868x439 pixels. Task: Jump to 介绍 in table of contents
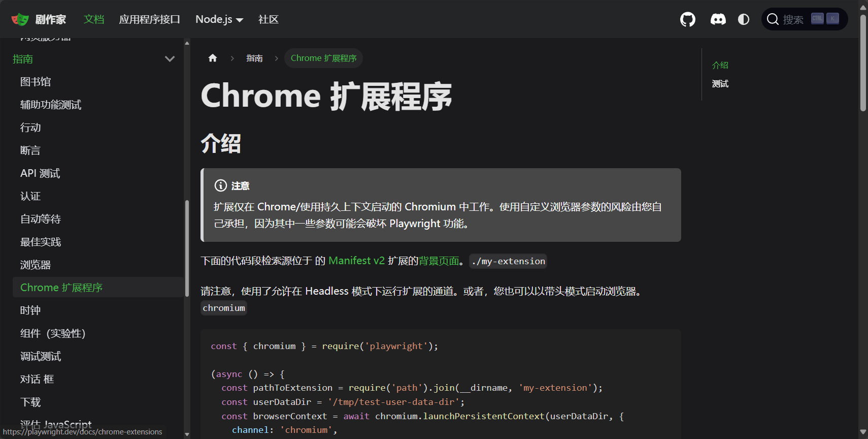pyautogui.click(x=720, y=65)
